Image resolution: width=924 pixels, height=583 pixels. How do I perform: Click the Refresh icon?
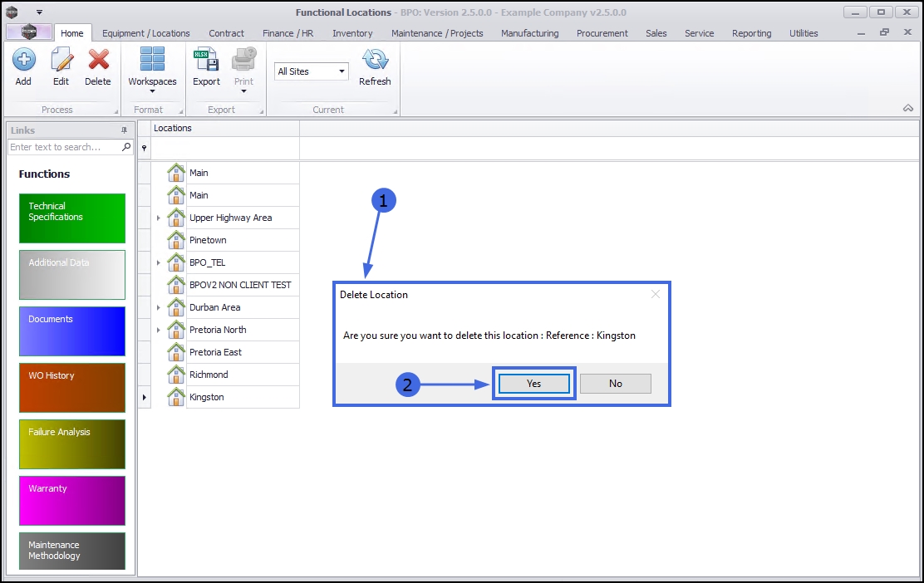pos(375,60)
